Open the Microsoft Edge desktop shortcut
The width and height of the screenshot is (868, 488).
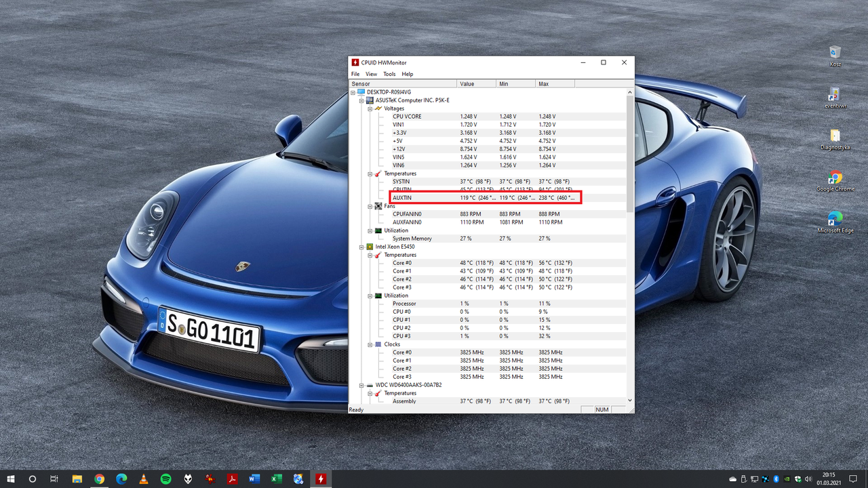point(835,222)
